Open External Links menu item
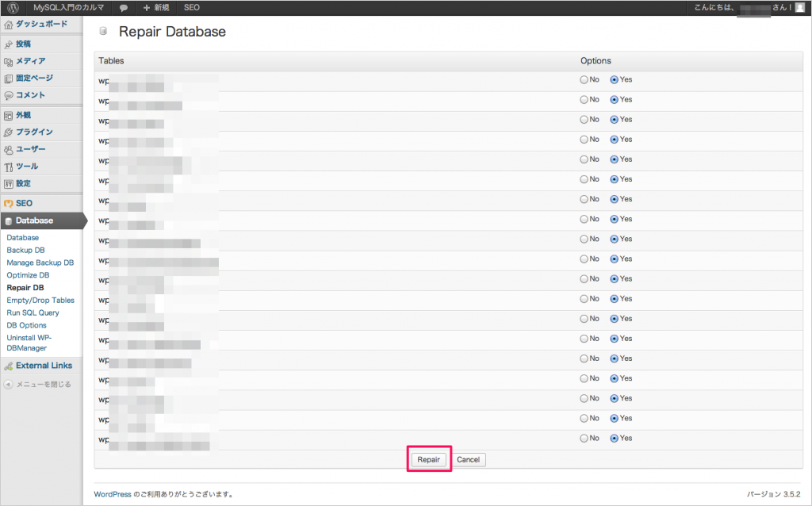Screen dimensions: 812x506 (x=44, y=366)
